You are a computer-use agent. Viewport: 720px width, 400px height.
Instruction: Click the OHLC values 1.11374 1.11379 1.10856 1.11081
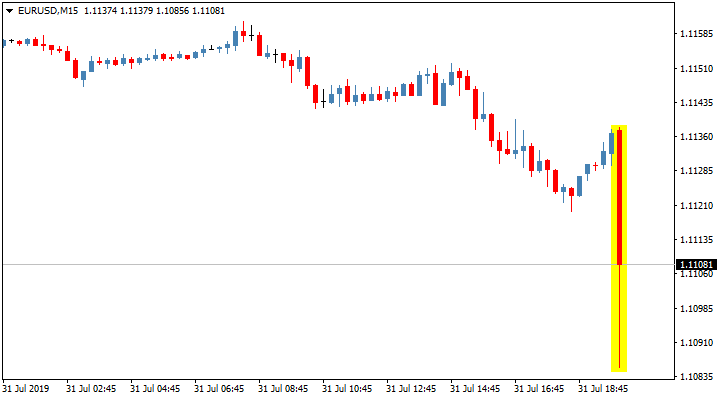[x=154, y=11]
